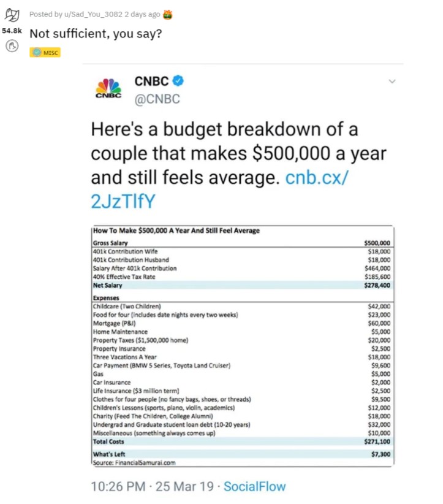Viewport: 443px width, 504px height.
Task: Click the "2 days ago" post timestamp
Action: [142, 15]
